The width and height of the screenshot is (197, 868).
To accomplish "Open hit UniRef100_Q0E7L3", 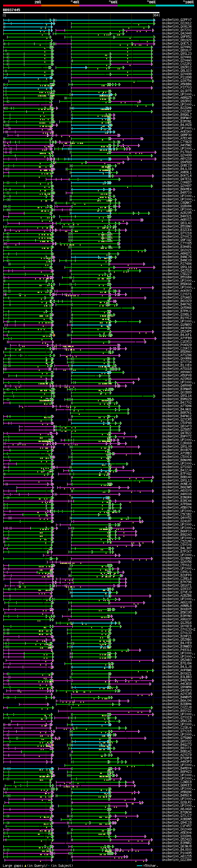I will (x=177, y=43).
